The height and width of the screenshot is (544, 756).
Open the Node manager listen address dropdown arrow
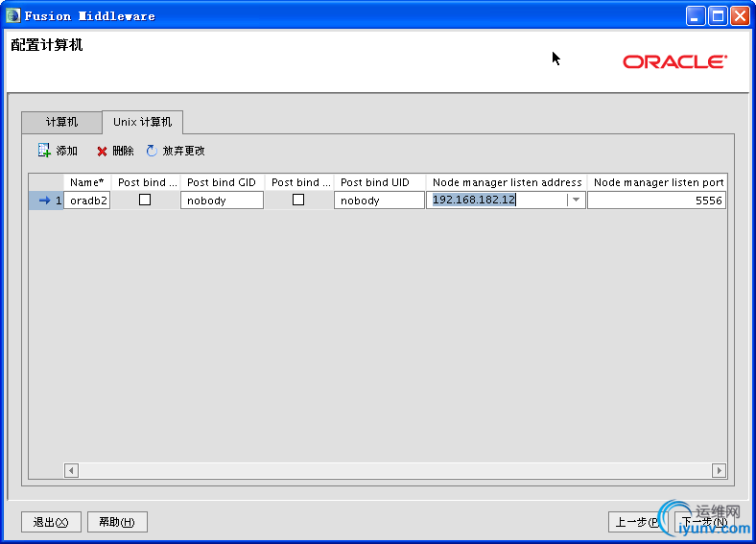[576, 200]
